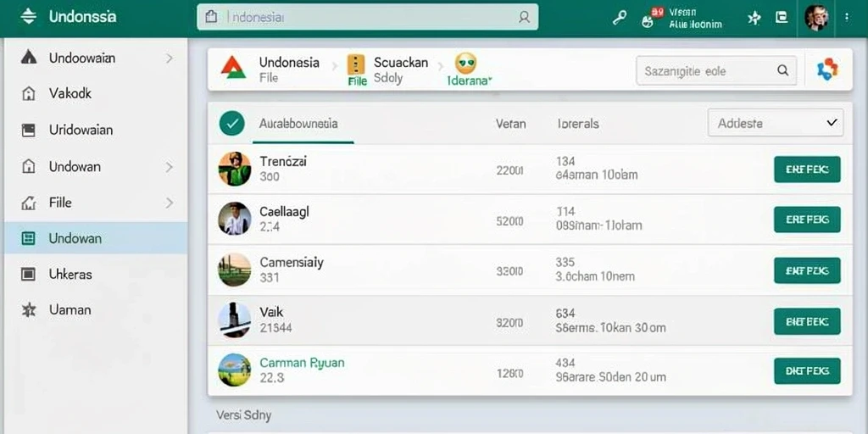Open Uhkeras in the sidebar

pyautogui.click(x=95, y=274)
